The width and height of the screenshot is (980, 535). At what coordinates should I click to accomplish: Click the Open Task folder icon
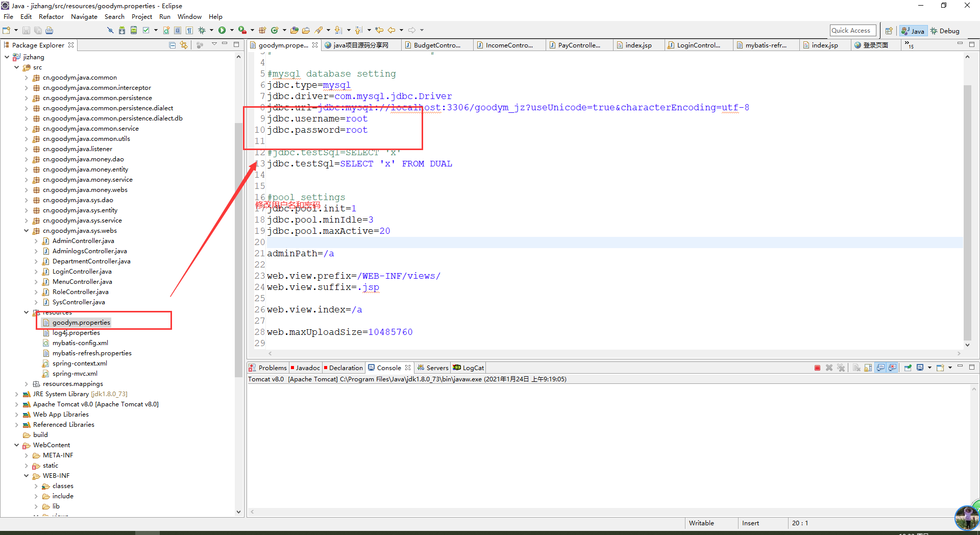(306, 31)
